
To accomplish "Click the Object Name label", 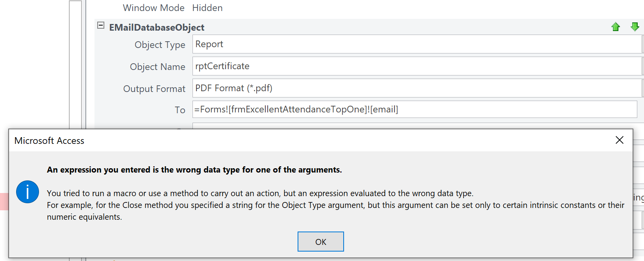I will [x=157, y=67].
